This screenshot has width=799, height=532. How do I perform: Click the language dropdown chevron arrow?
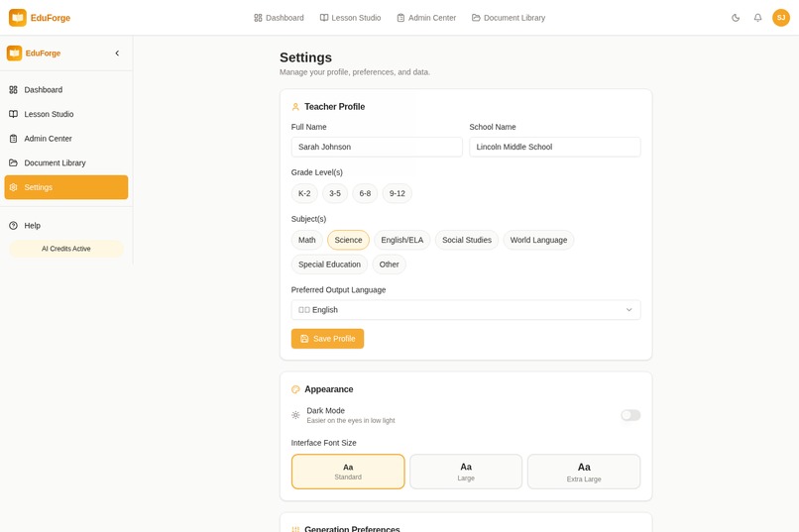point(628,309)
